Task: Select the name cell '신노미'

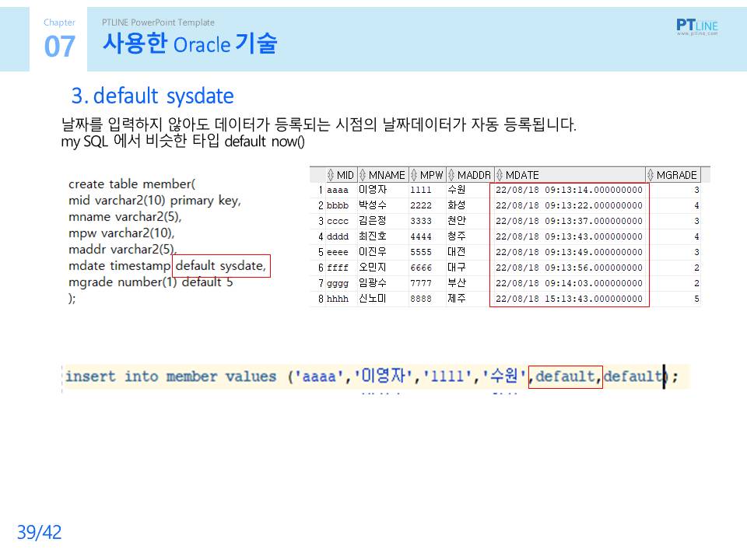Action: 373,299
